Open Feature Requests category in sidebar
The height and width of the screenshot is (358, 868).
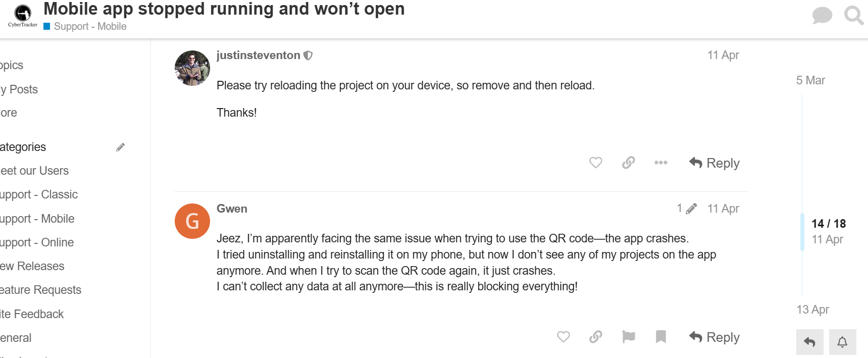(40, 290)
